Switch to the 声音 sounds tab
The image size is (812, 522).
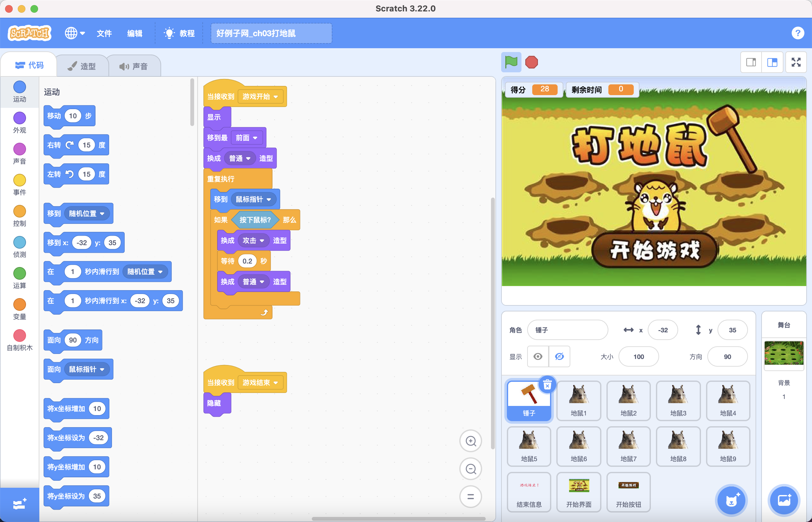pos(134,66)
